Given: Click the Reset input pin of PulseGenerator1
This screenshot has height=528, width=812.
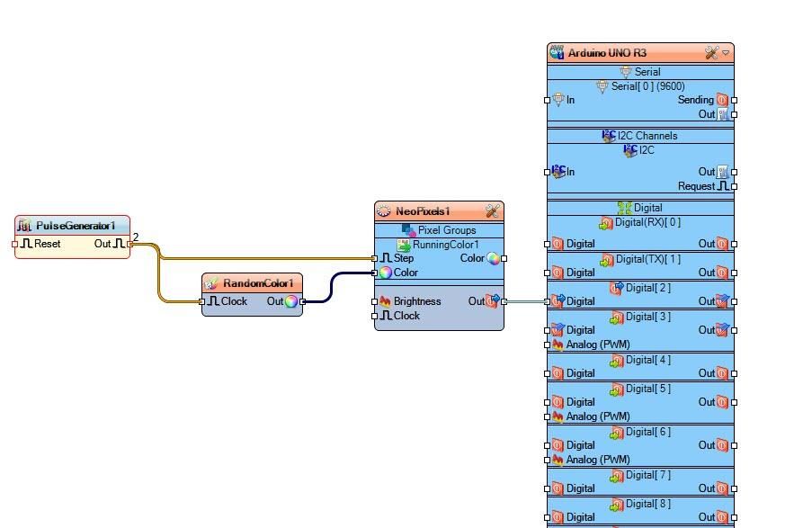Looking at the screenshot, I should click(x=16, y=244).
